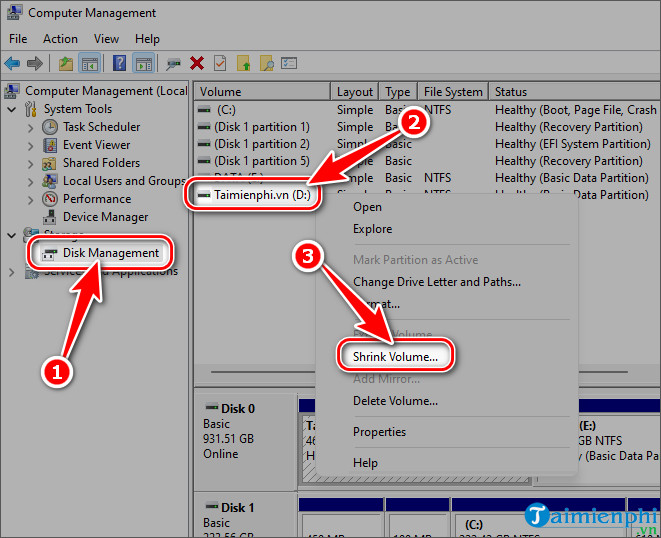This screenshot has width=661, height=538.
Task: Expand the Performance node
Action: click(30, 200)
